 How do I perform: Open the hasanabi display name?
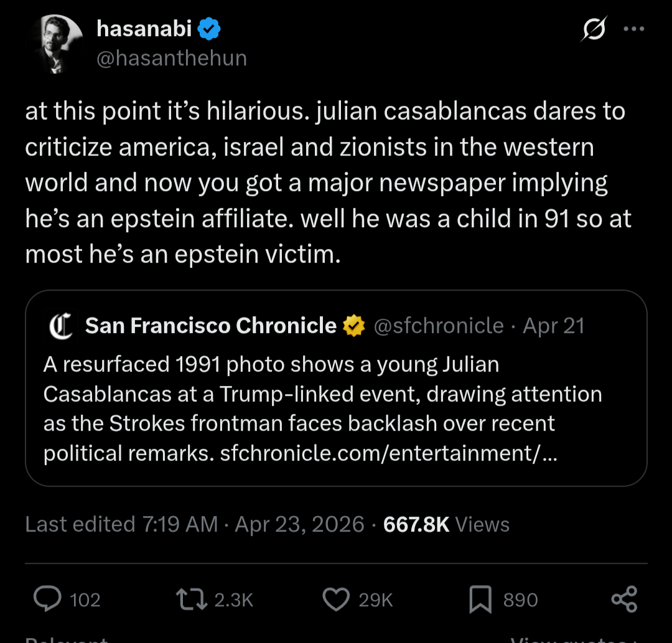[x=144, y=28]
